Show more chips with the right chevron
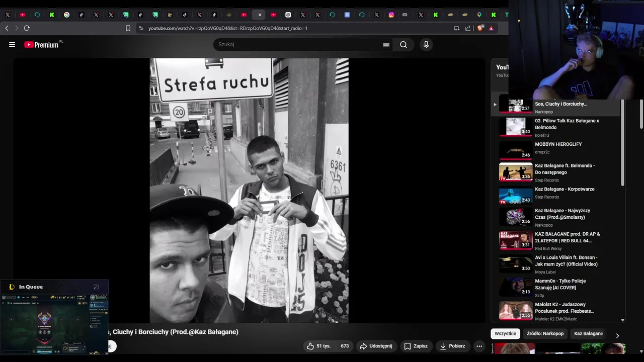 click(x=617, y=335)
